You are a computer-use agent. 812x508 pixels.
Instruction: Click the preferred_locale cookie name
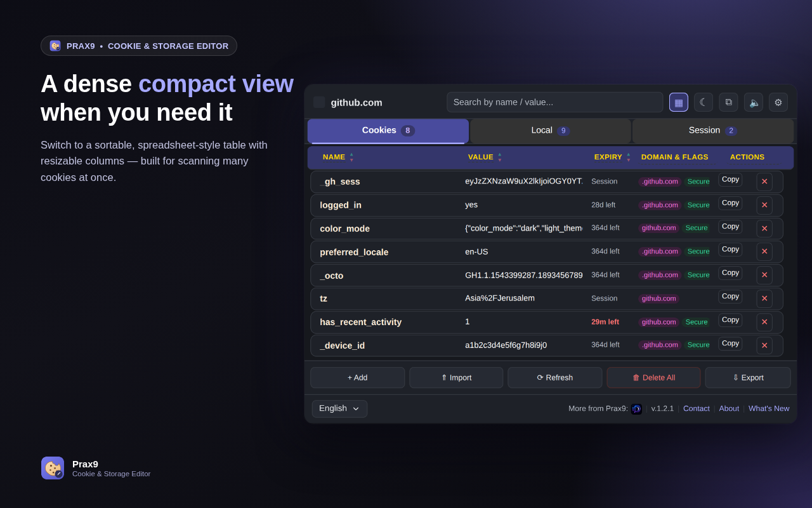354,252
